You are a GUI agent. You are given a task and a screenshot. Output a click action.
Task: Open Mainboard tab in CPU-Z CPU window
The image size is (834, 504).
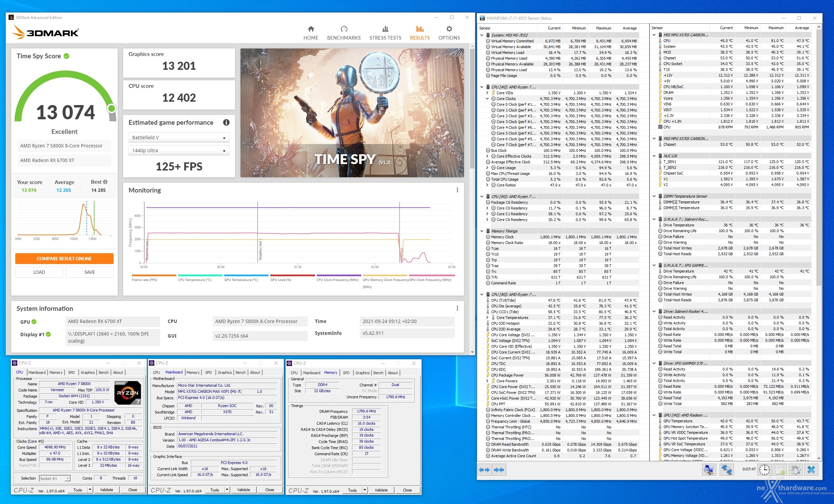point(37,372)
